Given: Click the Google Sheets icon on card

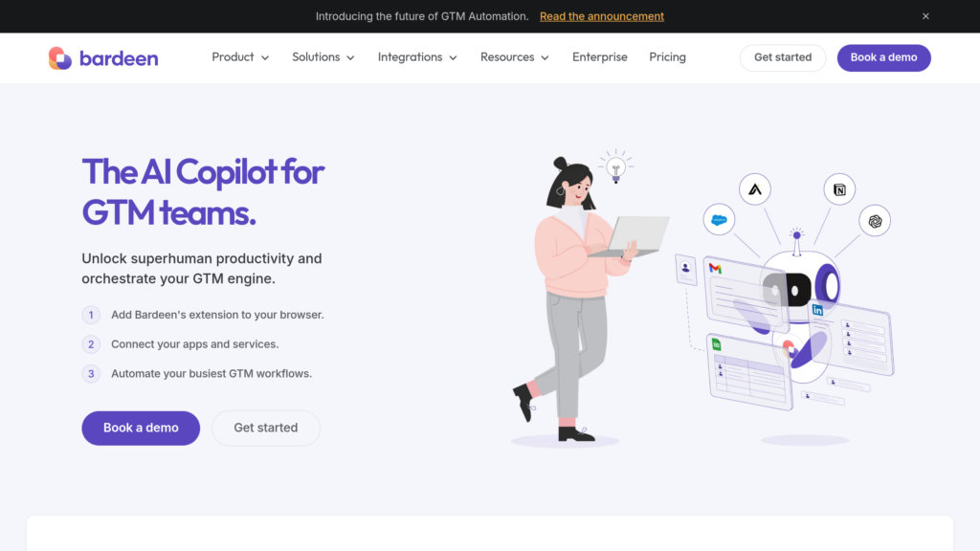Looking at the screenshot, I should 715,344.
